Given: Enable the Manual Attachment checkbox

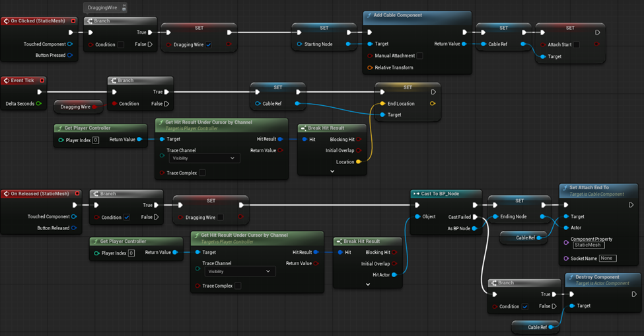Looking at the screenshot, I should click(419, 56).
